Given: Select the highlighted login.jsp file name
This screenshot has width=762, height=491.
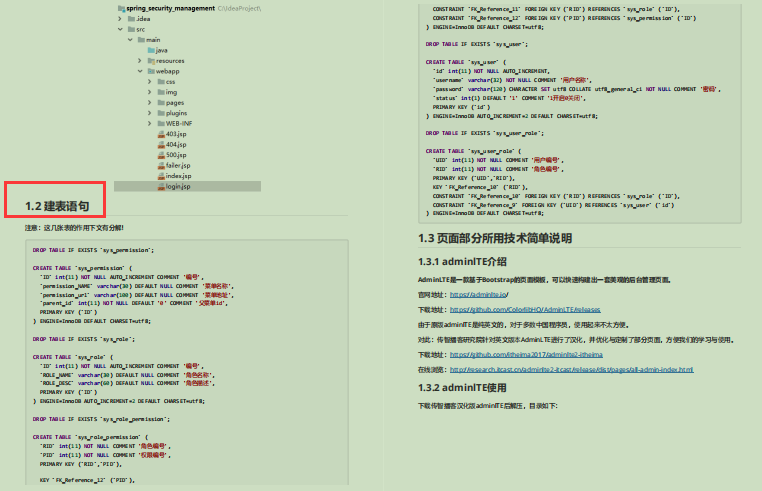Looking at the screenshot, I should [x=178, y=187].
